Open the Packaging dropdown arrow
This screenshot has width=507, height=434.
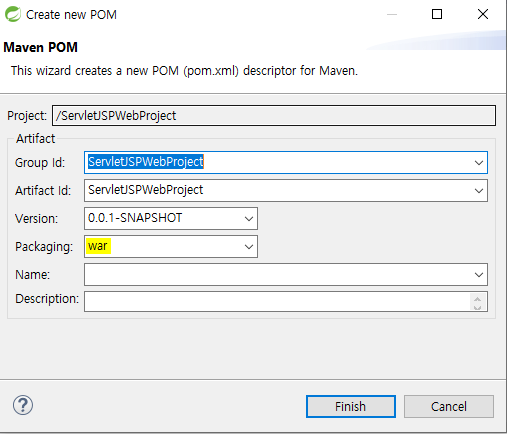(x=249, y=247)
